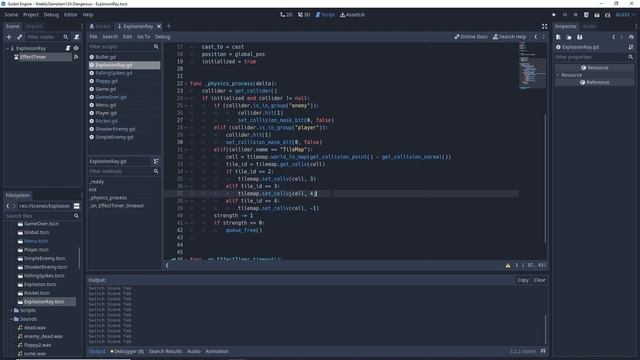Image resolution: width=640 pixels, height=360 pixels.
Task: Expand the Scripts folder in FileSystem
Action: tap(11, 311)
